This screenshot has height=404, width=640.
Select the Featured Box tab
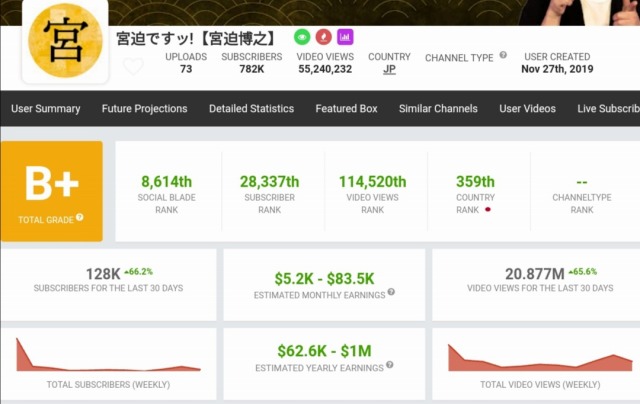(x=346, y=109)
